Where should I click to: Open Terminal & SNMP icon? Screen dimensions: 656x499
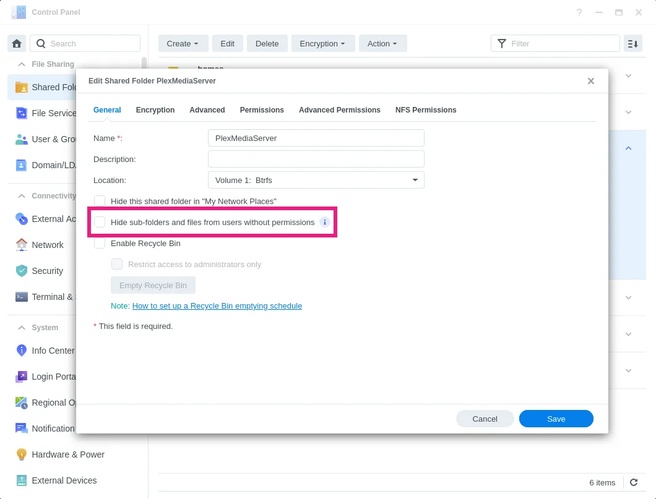coord(21,297)
